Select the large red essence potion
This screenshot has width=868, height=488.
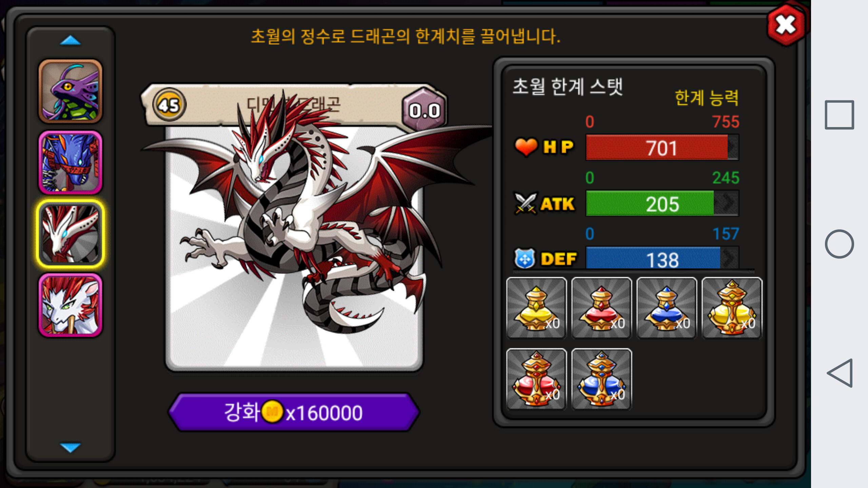point(536,379)
